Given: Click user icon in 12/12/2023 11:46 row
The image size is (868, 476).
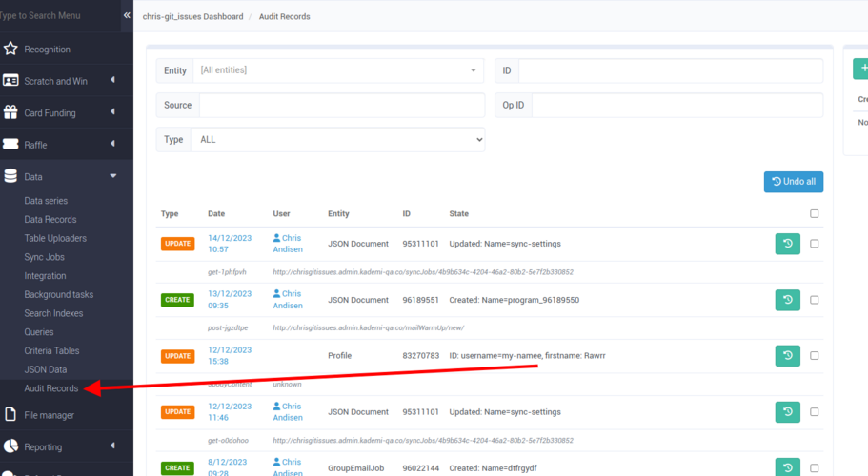Looking at the screenshot, I should click(x=276, y=406).
